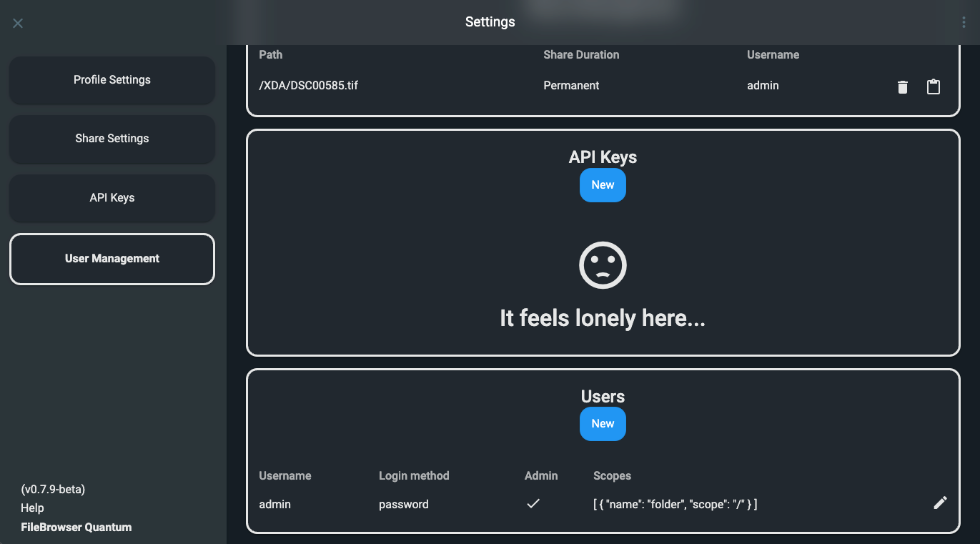Add a new user with the New button
Viewport: 980px width, 544px height.
[603, 424]
